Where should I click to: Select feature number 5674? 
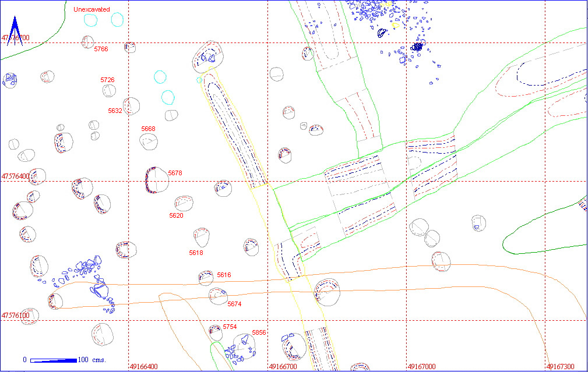tap(234, 304)
